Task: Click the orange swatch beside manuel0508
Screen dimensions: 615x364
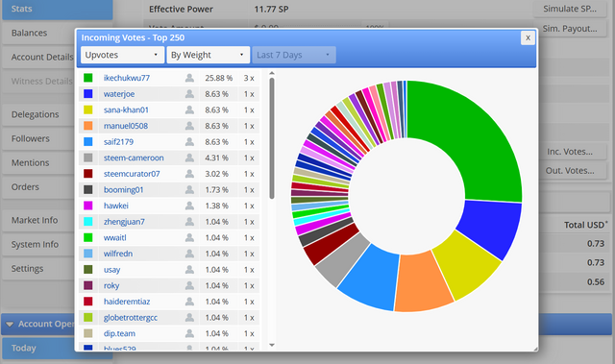Action: (x=88, y=126)
